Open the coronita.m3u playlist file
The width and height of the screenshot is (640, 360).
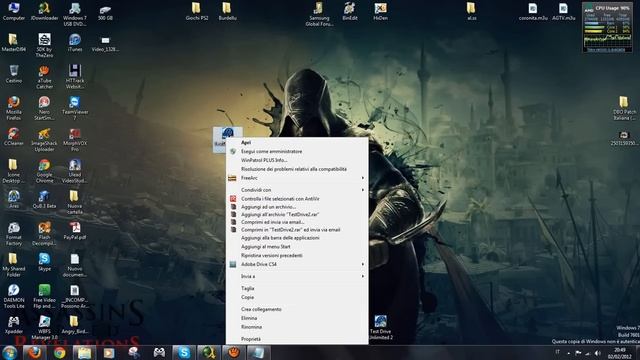click(533, 11)
